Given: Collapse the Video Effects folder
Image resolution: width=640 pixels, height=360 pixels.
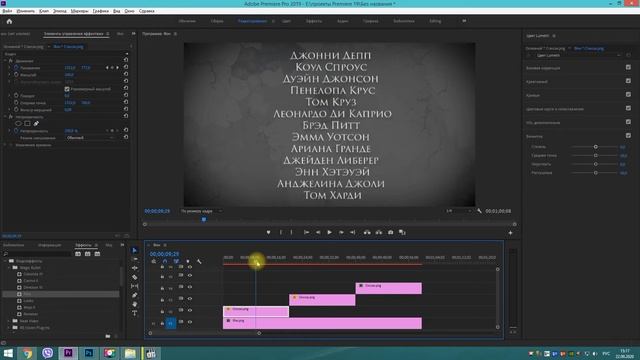Looking at the screenshot, I should pos(5,261).
